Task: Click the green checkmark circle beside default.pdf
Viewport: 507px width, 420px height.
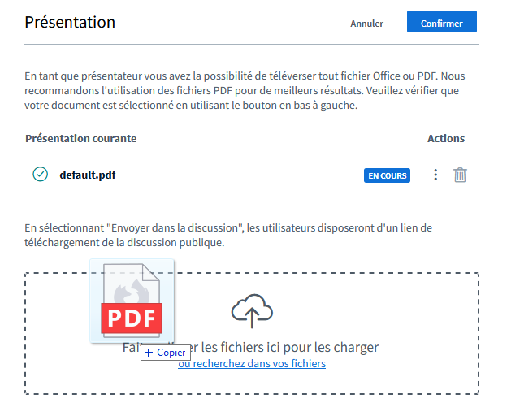Action: pos(40,174)
